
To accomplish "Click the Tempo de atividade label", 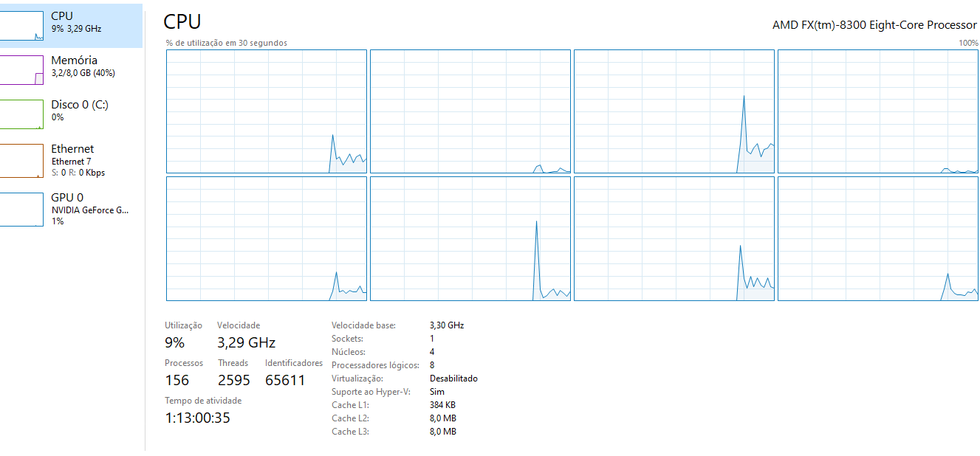I will [203, 401].
